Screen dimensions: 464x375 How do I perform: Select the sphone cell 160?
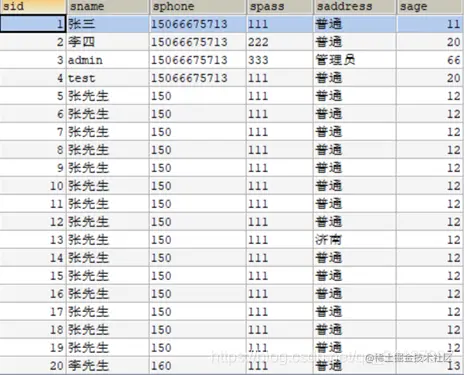tap(198, 366)
